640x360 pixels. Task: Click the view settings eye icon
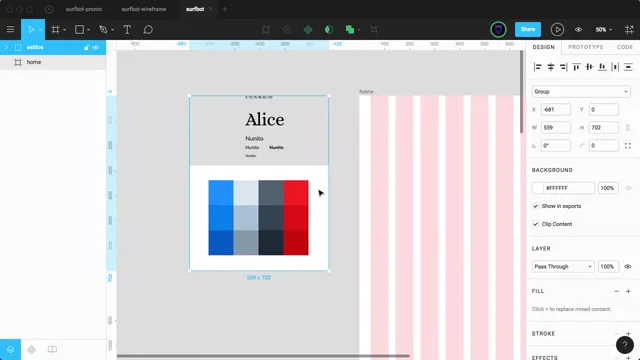click(578, 29)
